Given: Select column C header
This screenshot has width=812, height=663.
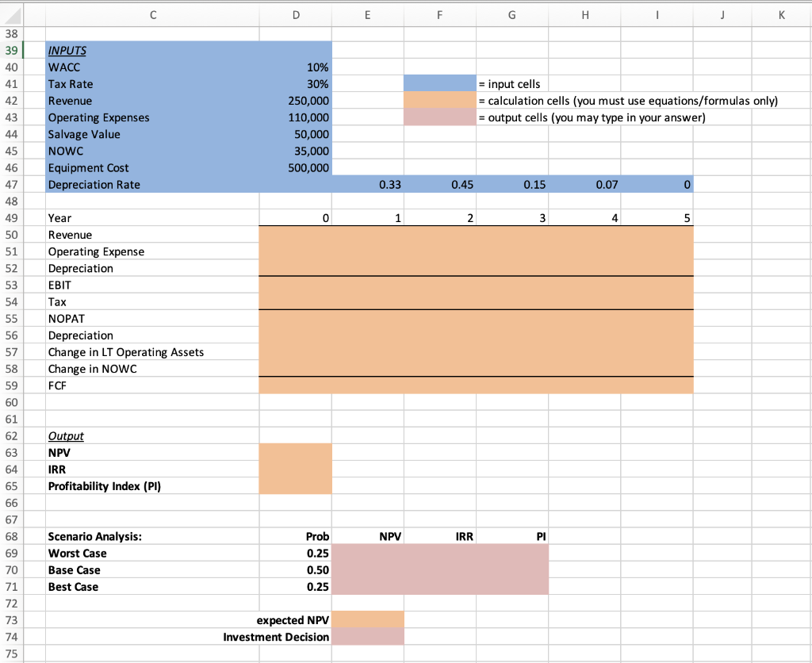Looking at the screenshot, I should click(x=153, y=15).
